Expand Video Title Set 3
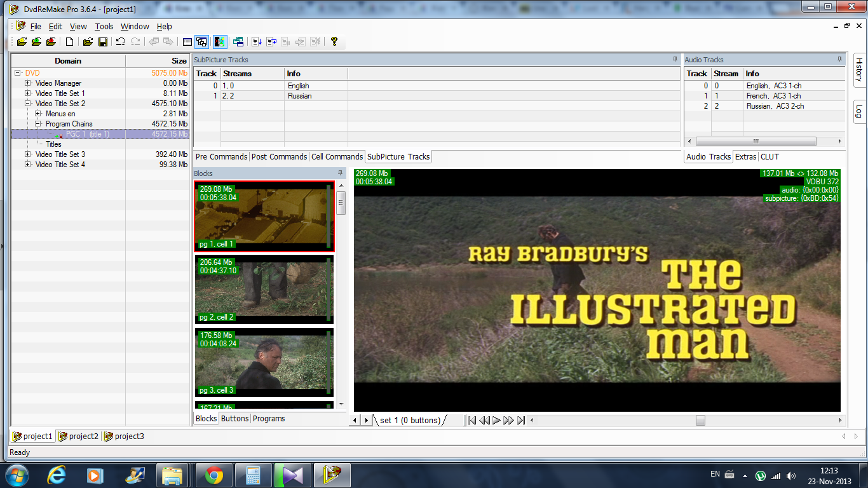This screenshot has height=488, width=868. (28, 154)
